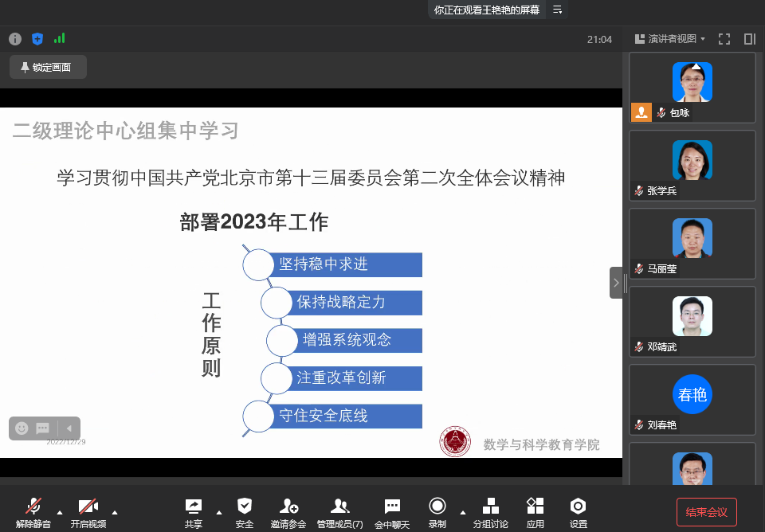Open floating chat bubble icon
This screenshot has width=765, height=532.
(43, 428)
